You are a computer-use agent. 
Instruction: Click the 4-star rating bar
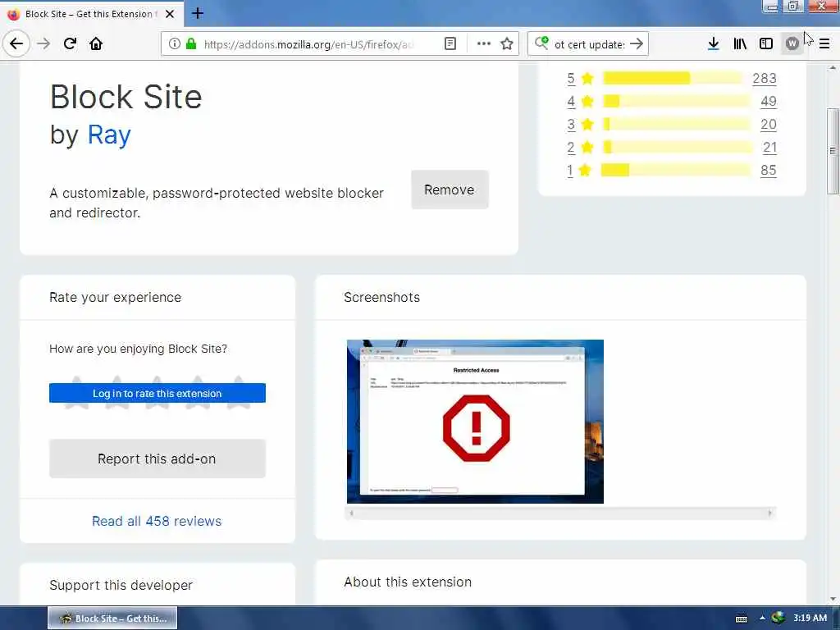tap(677, 101)
